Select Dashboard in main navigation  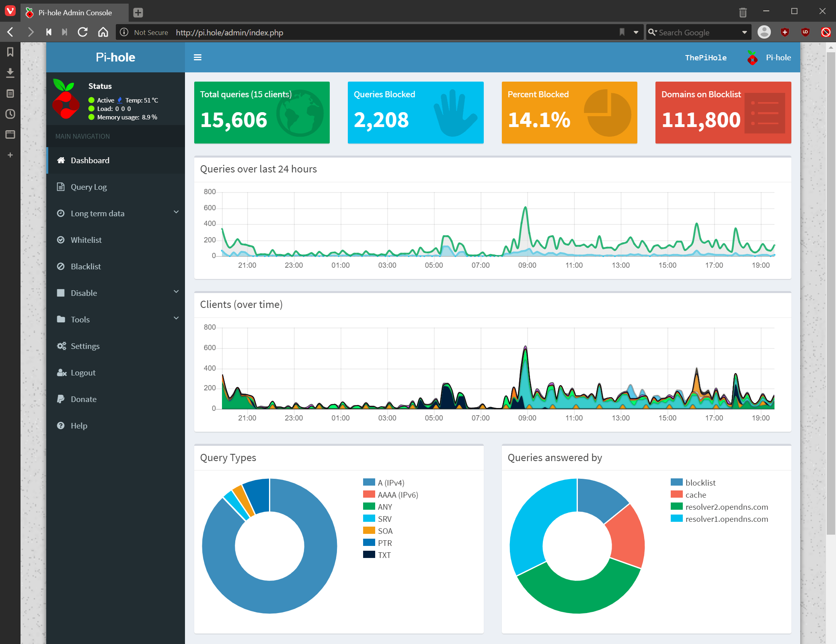90,160
